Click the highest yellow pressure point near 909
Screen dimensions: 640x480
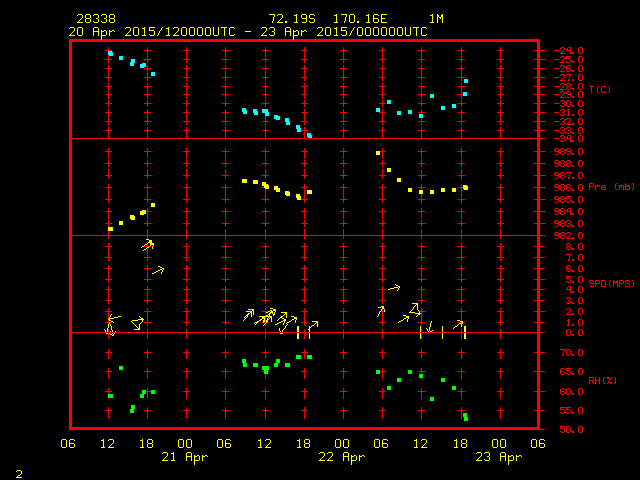point(378,153)
